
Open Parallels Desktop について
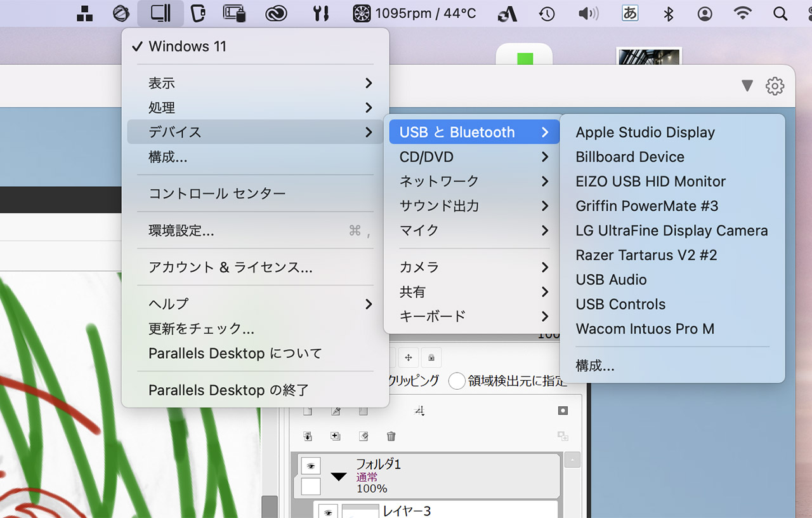[x=255, y=353]
